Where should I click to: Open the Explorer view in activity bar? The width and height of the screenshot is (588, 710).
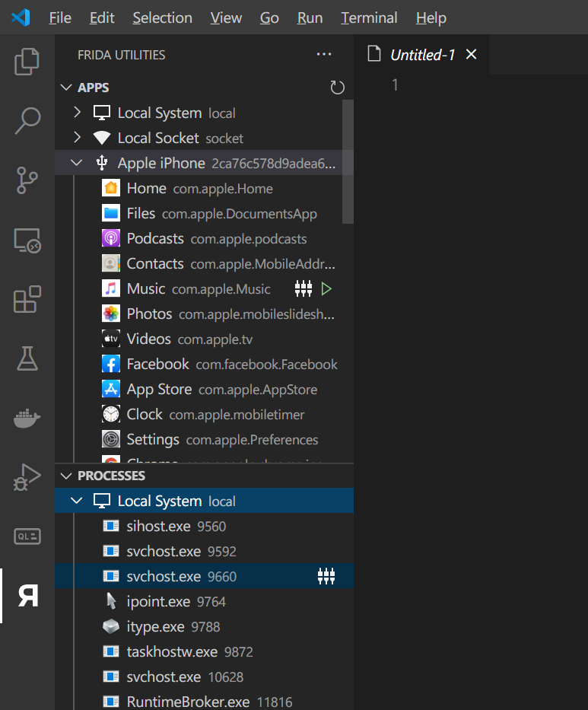(27, 61)
